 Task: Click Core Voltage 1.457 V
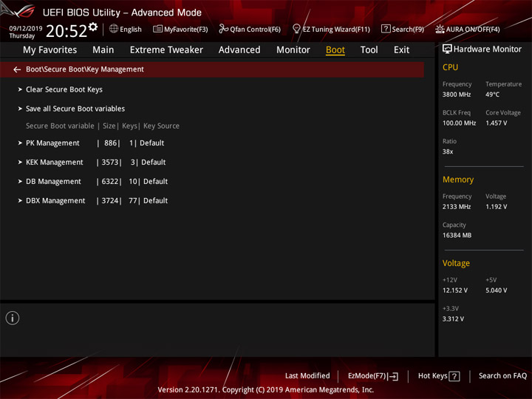coord(496,123)
